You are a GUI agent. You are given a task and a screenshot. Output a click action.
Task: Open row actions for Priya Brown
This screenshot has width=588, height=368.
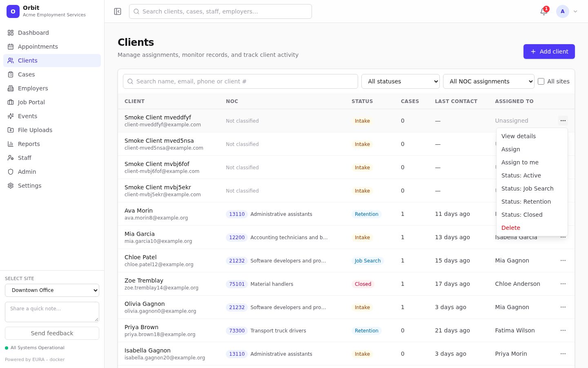point(563,330)
